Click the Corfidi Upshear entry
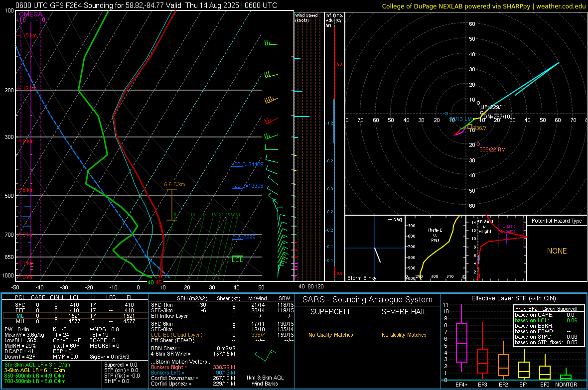The height and width of the screenshot is (390, 588). click(x=193, y=384)
